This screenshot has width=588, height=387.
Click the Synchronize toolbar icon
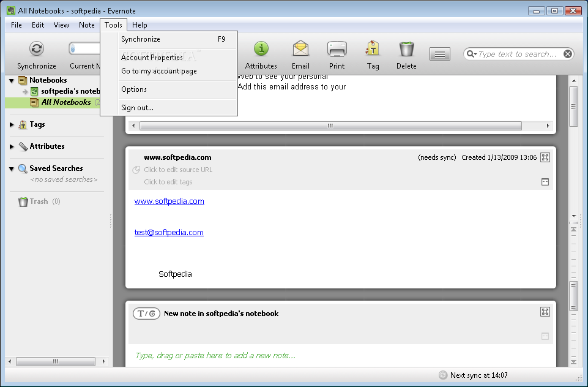[36, 48]
